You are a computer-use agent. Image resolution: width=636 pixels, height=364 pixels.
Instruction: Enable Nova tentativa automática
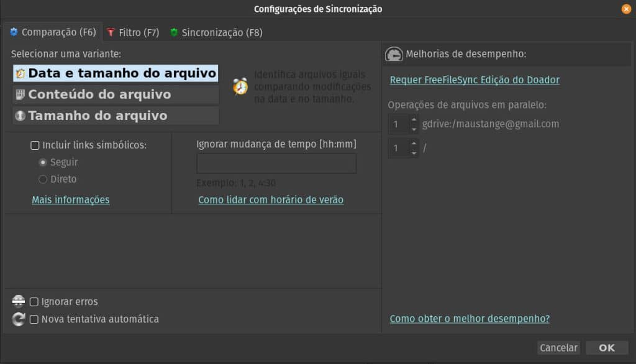[35, 318]
